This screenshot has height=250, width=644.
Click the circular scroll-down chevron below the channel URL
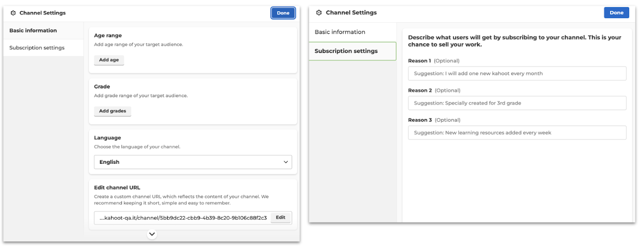pyautogui.click(x=152, y=234)
